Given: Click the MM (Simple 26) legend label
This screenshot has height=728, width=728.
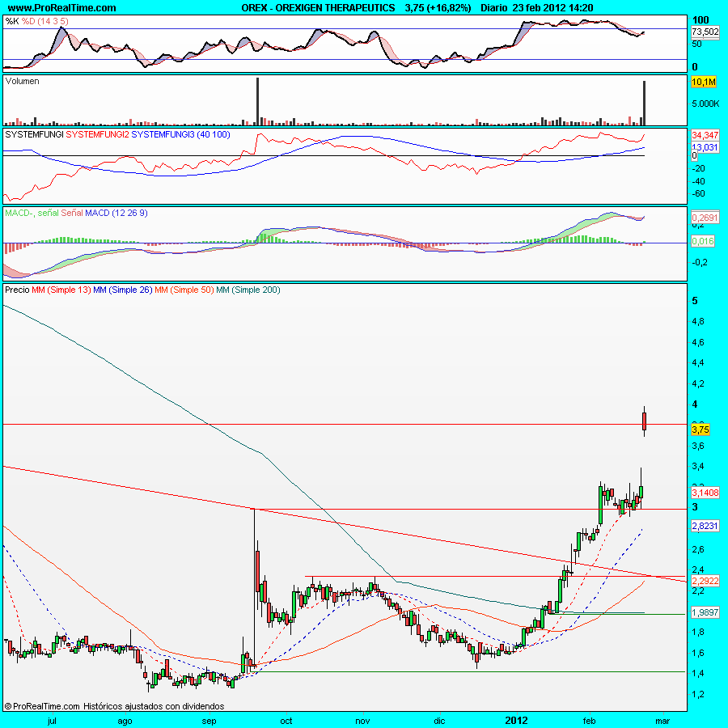Looking at the screenshot, I should pyautogui.click(x=123, y=290).
